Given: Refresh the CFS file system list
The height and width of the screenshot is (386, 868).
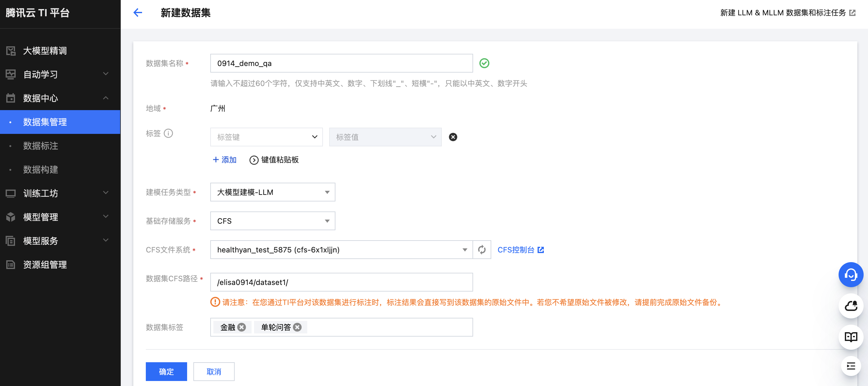Looking at the screenshot, I should click(x=482, y=250).
